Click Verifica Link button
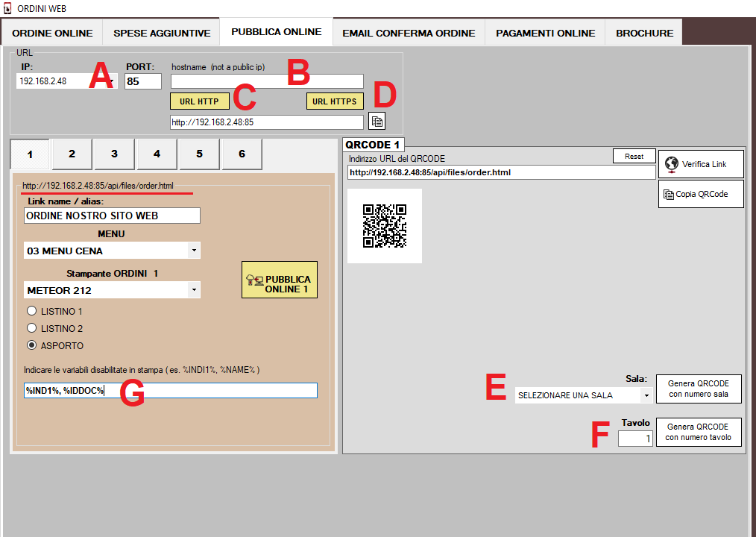 tap(701, 164)
